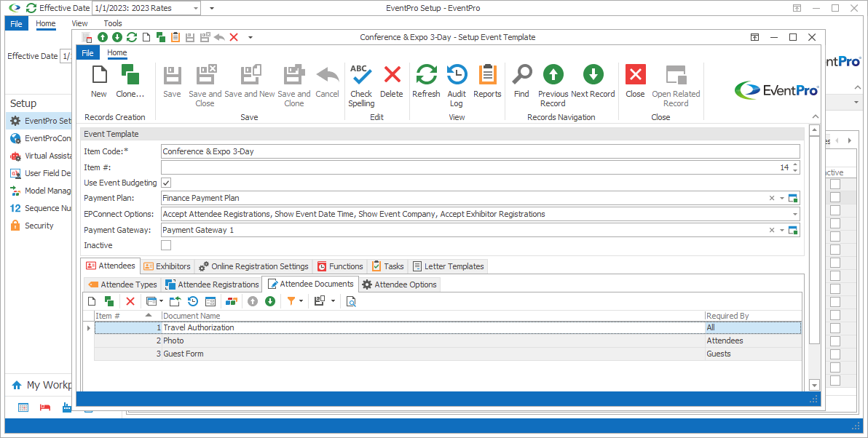Open the Tasks tab
The width and height of the screenshot is (868, 438).
(x=388, y=266)
